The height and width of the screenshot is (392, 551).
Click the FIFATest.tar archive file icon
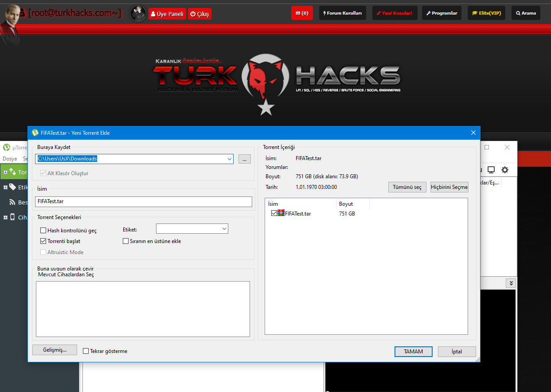[x=281, y=213]
